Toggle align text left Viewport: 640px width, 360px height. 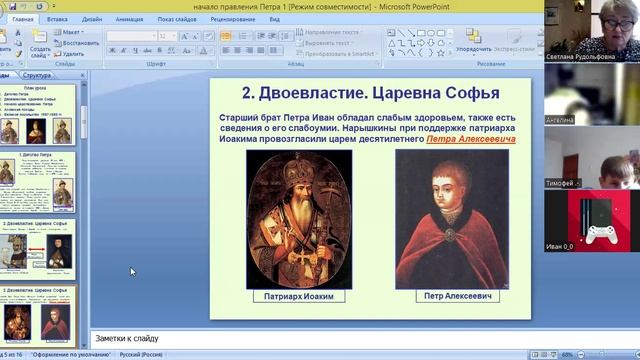tap(226, 51)
